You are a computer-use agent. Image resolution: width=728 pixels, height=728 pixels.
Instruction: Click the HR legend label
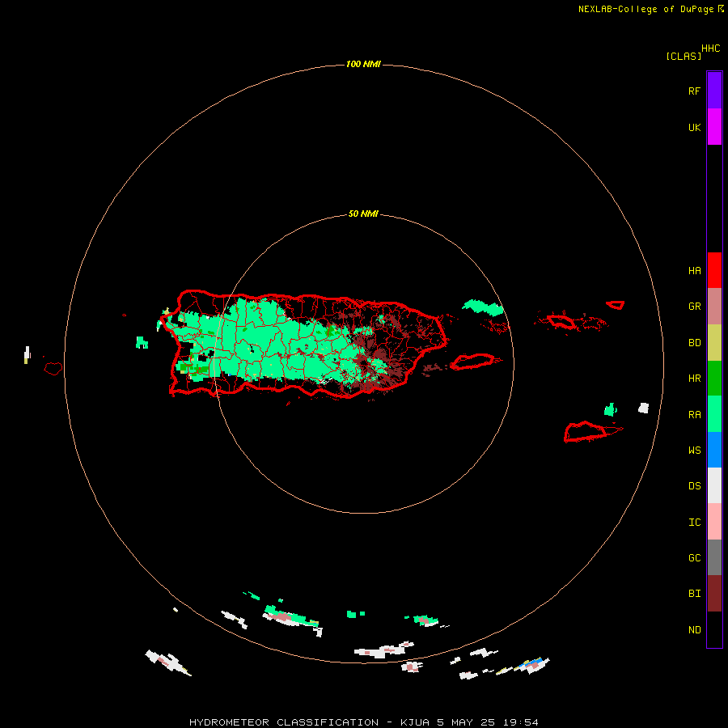694,379
